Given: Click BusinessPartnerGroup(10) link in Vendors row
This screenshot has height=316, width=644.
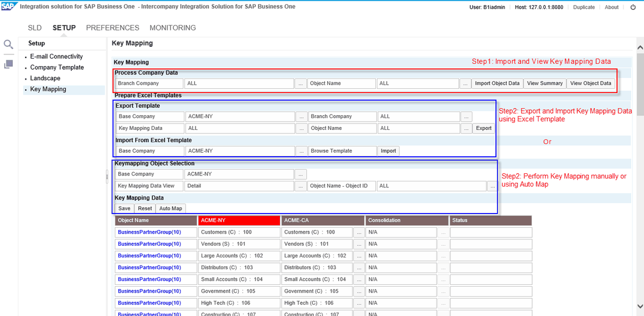Looking at the screenshot, I should [149, 244].
